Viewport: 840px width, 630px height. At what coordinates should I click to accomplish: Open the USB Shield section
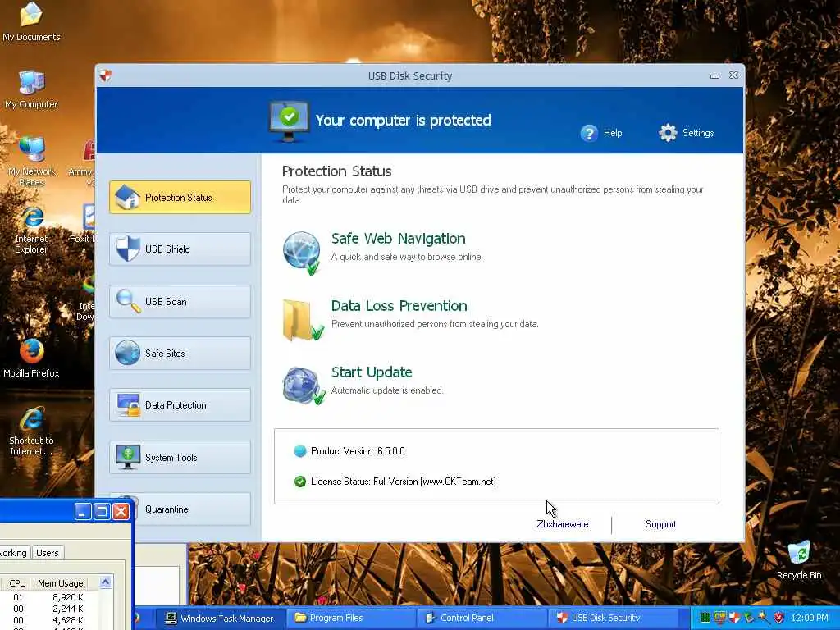click(180, 249)
